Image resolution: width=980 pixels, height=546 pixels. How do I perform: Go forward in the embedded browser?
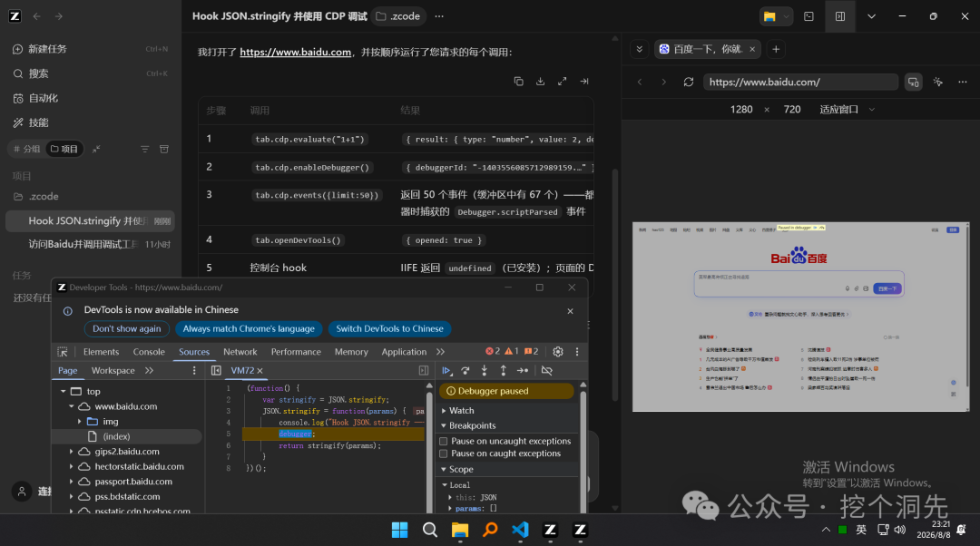663,82
